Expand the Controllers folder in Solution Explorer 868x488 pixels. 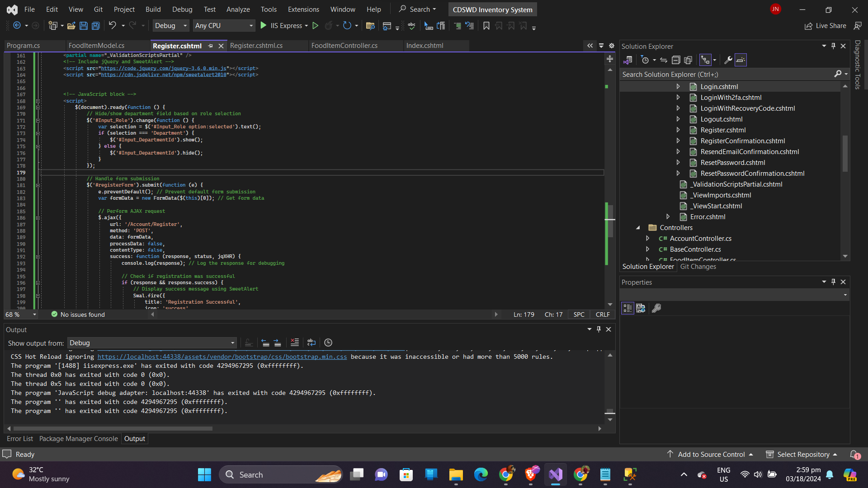point(638,227)
